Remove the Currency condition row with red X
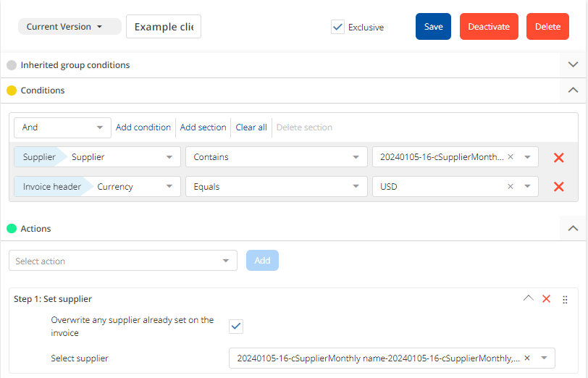 (558, 187)
